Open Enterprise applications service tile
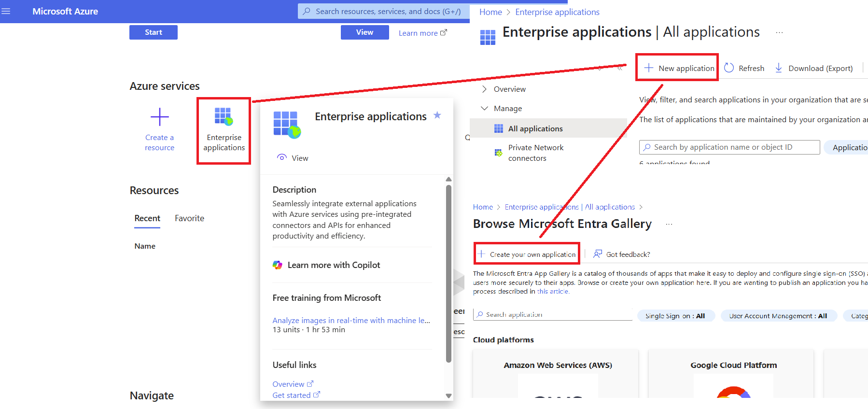The width and height of the screenshot is (868, 409). tap(224, 130)
